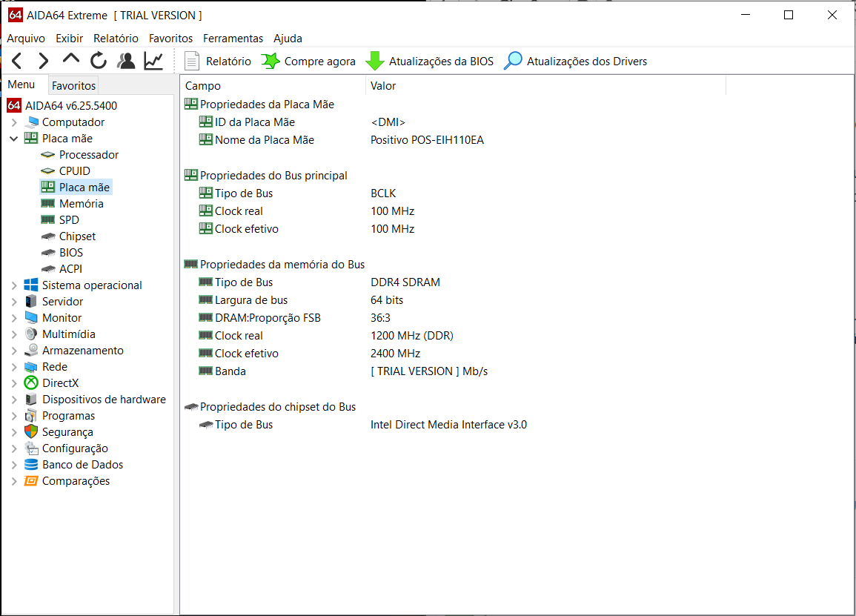Click Positivo POS-EIH110EA value

click(427, 140)
